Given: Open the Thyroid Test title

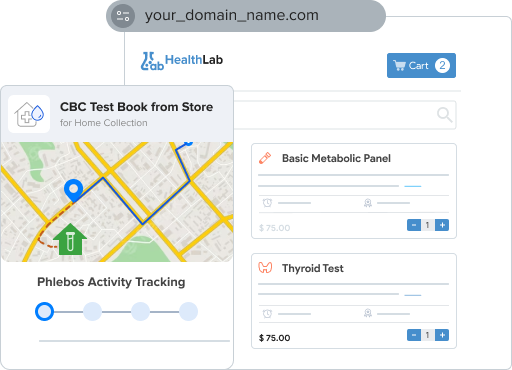Looking at the screenshot, I should pyautogui.click(x=313, y=268).
